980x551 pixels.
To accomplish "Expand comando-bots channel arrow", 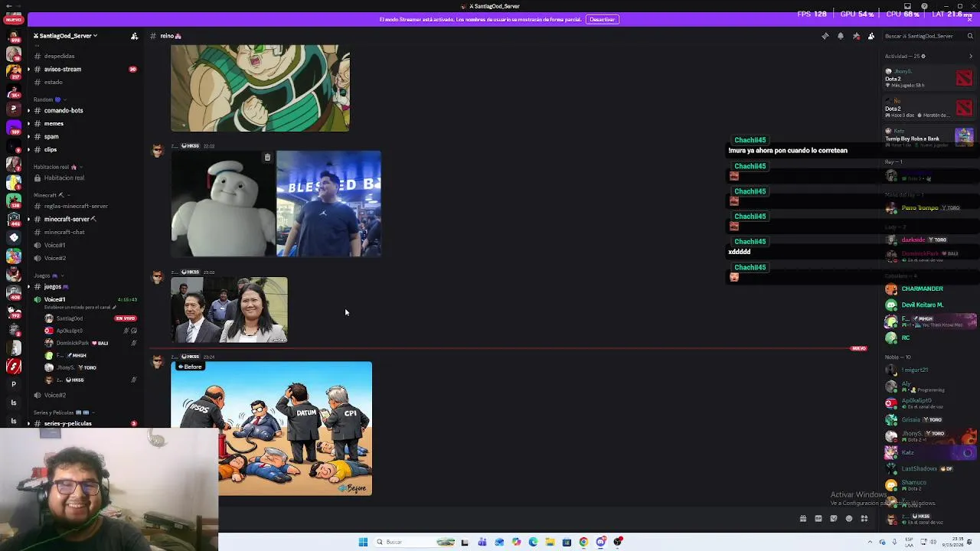I will pos(28,110).
